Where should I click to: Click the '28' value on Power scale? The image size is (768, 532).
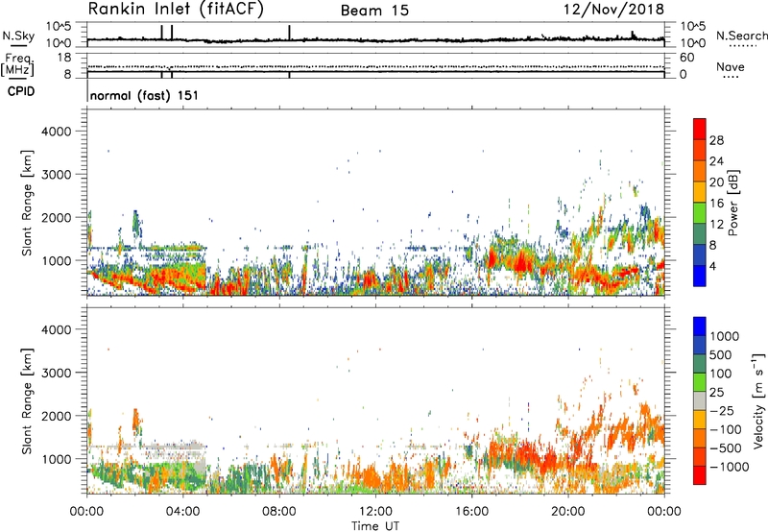pyautogui.click(x=716, y=140)
